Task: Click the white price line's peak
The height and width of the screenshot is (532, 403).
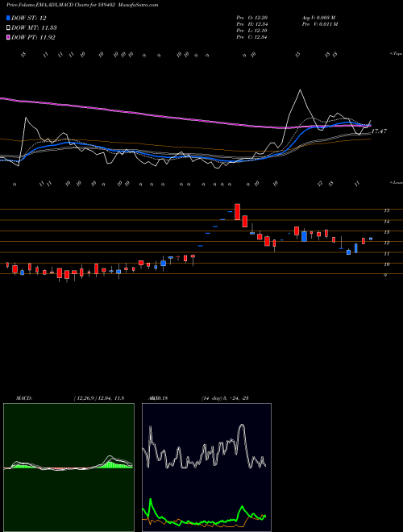Action: pos(300,90)
